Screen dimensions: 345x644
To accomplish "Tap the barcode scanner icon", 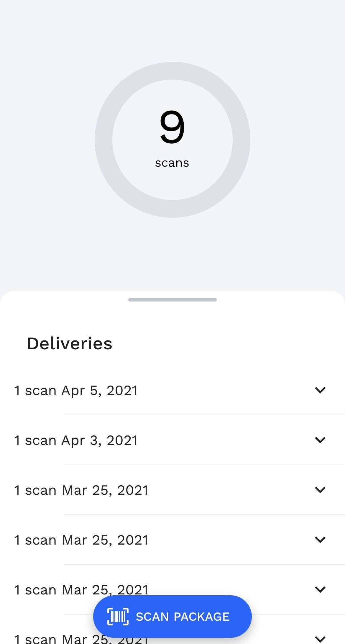I will [x=118, y=617].
